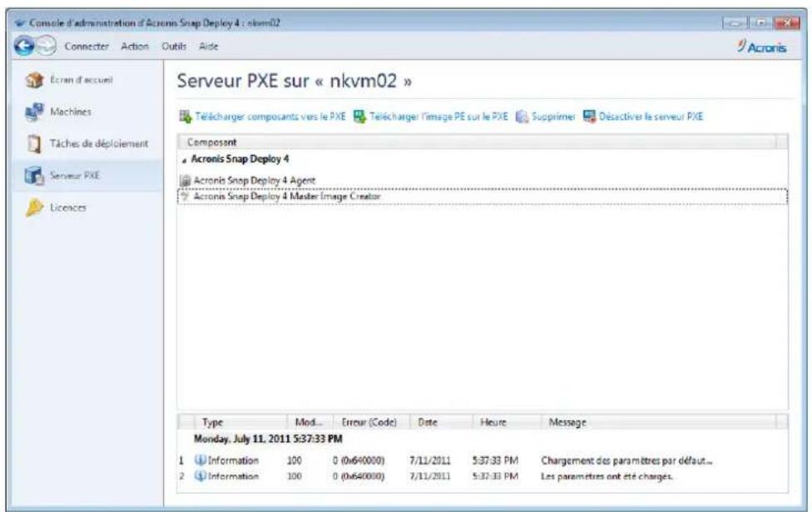
Task: Click the Master Image Creator row icon
Action: (185, 196)
